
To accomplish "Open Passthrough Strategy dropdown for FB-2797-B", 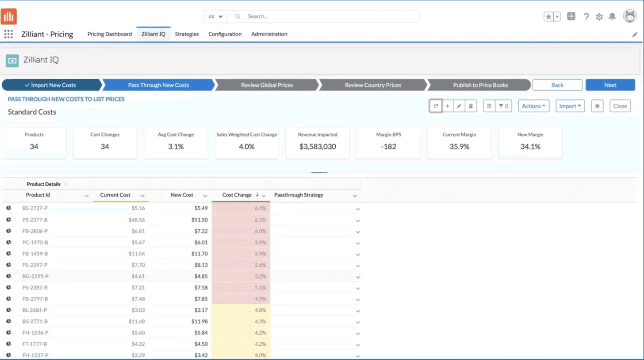I will click(358, 299).
